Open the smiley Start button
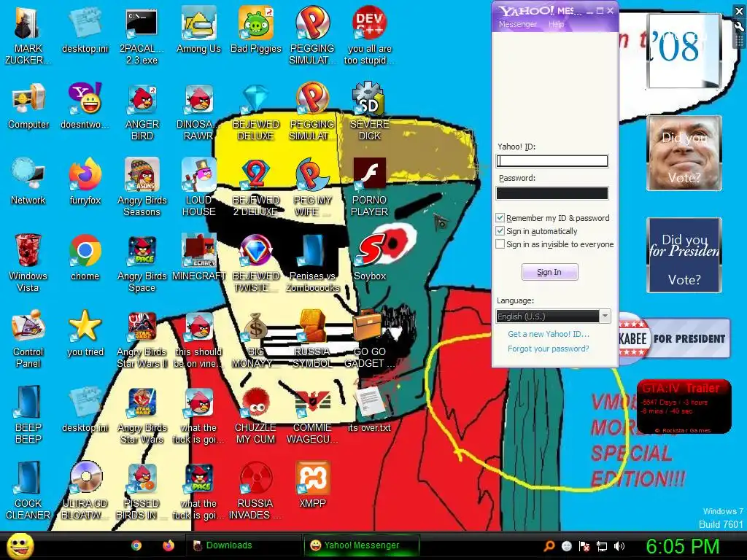The width and height of the screenshot is (747, 560). click(20, 545)
